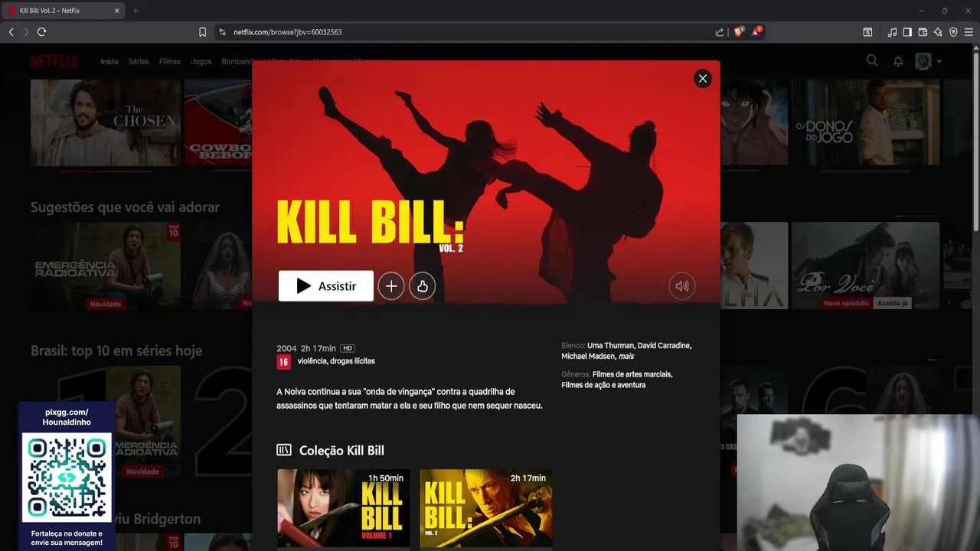Viewport: 980px width, 551px height.
Task: Open cast member Uma Thurman link
Action: [610, 346]
